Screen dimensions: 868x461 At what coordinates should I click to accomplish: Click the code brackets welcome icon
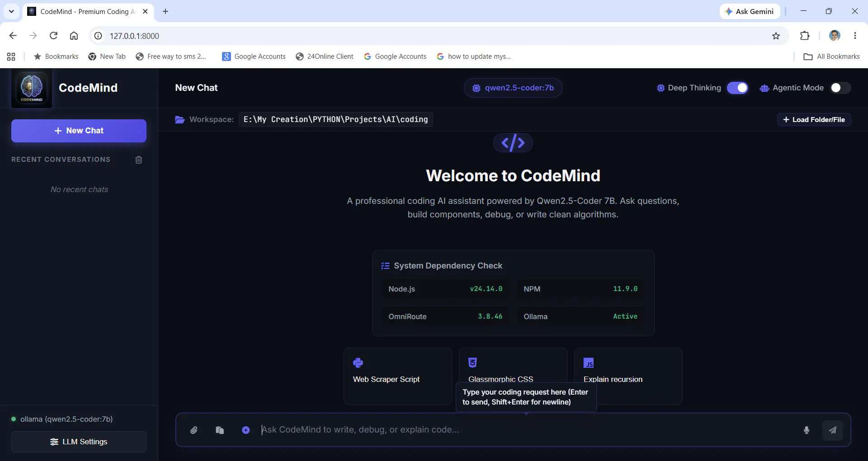[x=513, y=143]
